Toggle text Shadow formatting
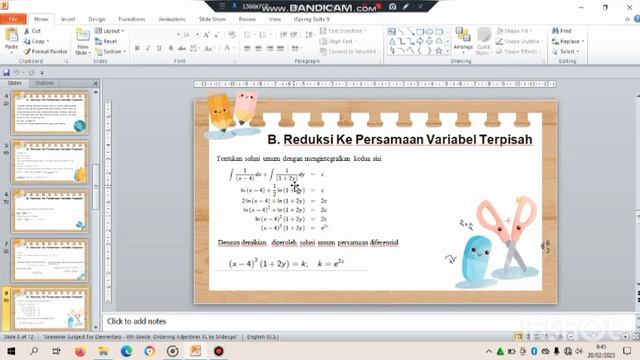The height and width of the screenshot is (360, 640). [x=171, y=48]
